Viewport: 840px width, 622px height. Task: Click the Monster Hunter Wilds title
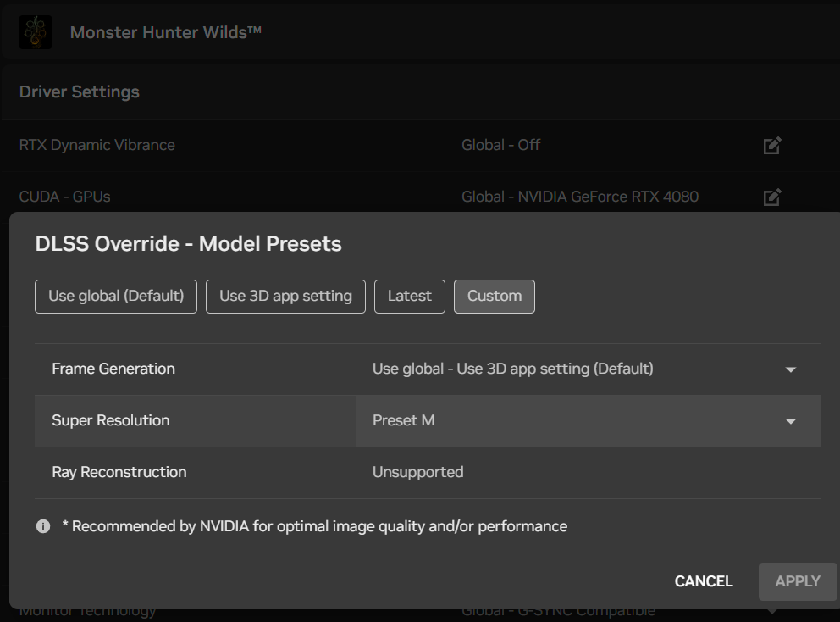pos(165,32)
